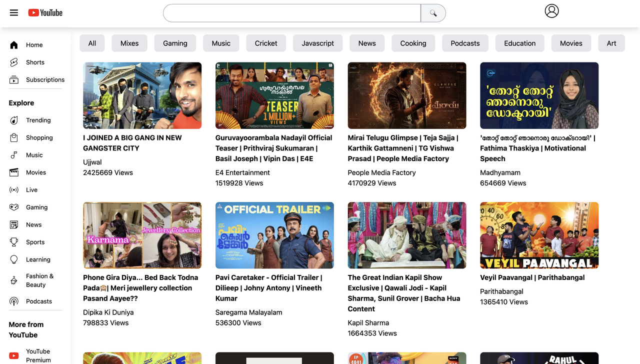Open the user account avatar icon

pyautogui.click(x=551, y=11)
